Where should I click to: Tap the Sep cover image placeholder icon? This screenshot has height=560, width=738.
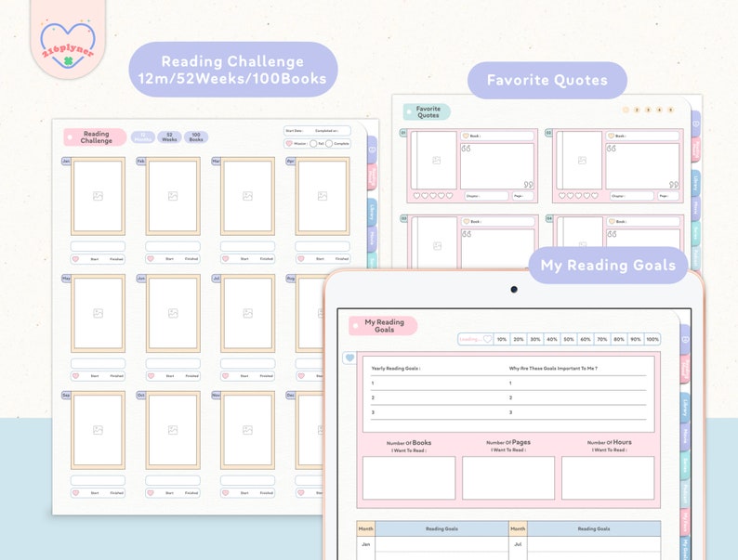[x=98, y=430]
